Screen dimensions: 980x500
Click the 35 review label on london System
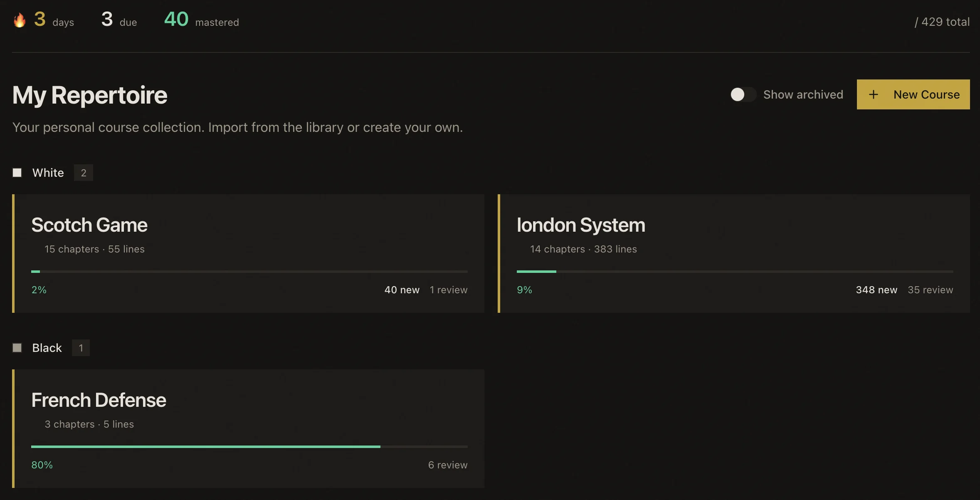click(x=930, y=290)
